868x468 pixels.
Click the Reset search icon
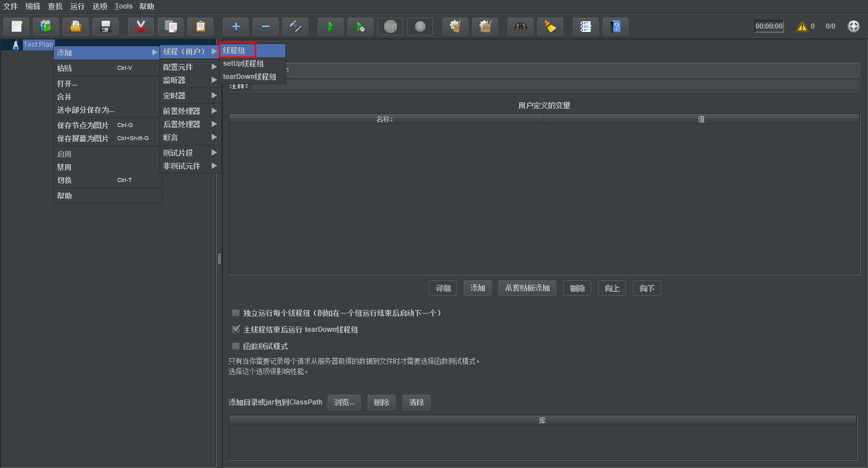(x=550, y=26)
